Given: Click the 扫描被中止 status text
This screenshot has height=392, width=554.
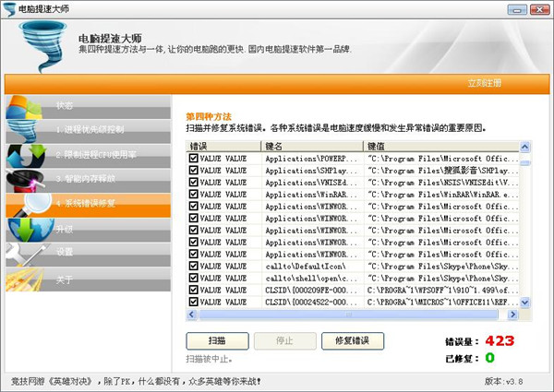Looking at the screenshot, I should pos(210,359).
